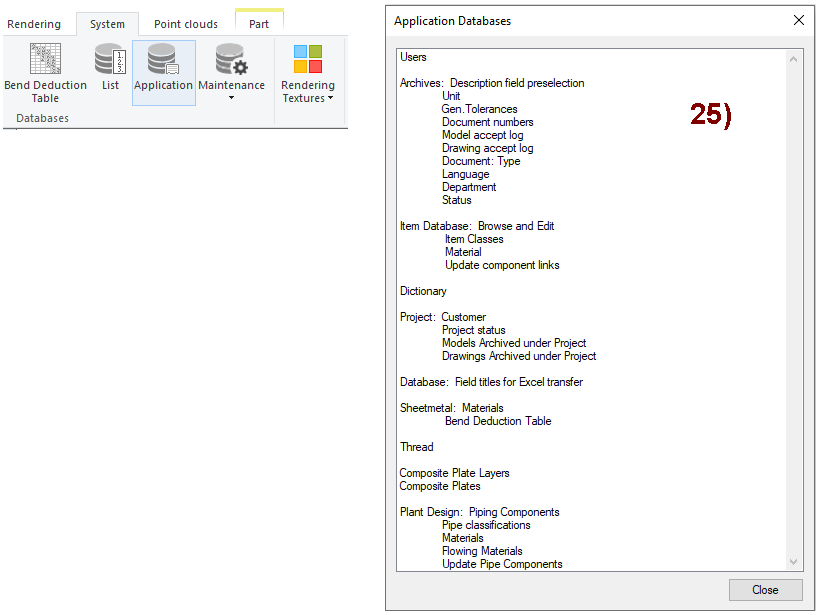
Task: Select the Application databases icon
Action: coord(163,60)
